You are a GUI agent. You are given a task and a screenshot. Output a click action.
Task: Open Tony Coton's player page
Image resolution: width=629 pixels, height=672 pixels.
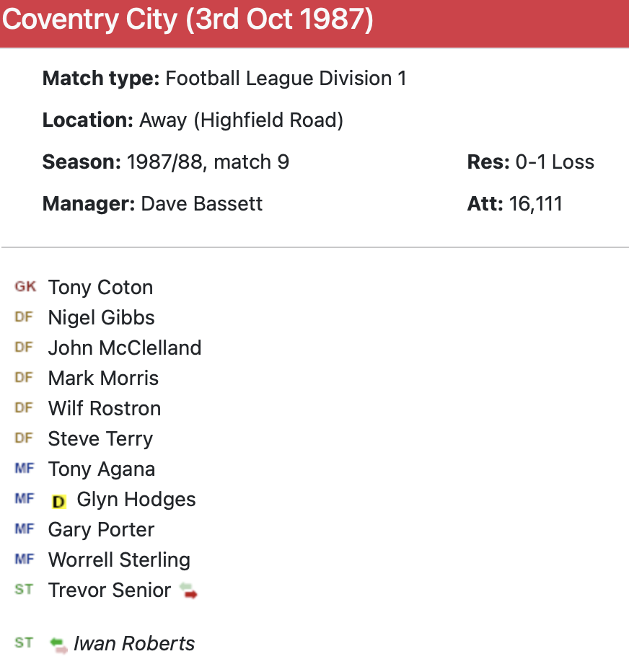[x=100, y=287]
